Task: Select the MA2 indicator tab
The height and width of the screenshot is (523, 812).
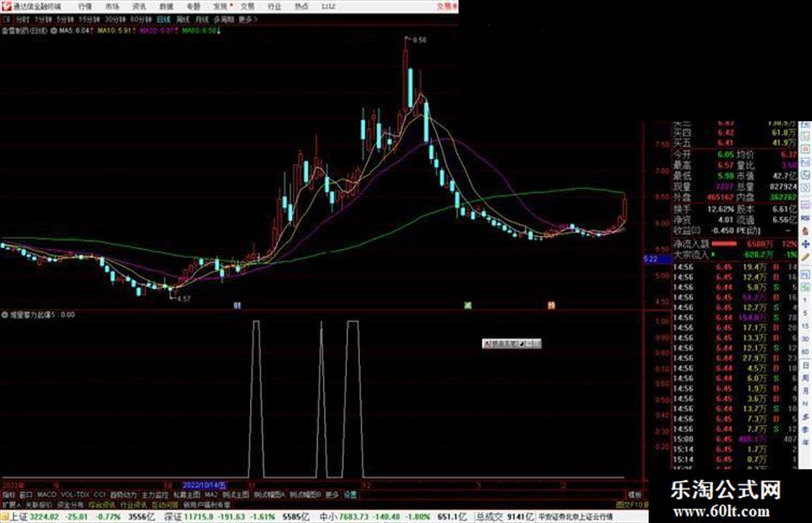Action: [x=211, y=495]
